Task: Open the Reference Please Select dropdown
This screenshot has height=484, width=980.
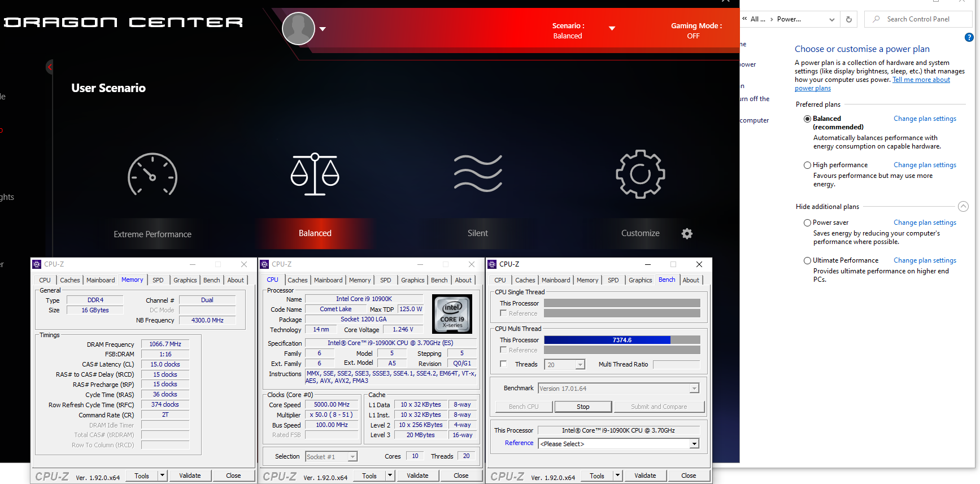Action: coord(694,444)
